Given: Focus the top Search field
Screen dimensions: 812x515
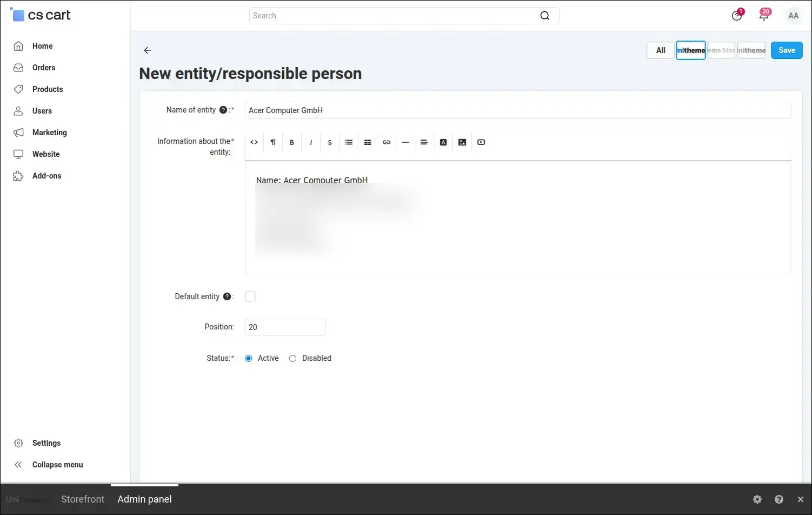Looking at the screenshot, I should click(404, 16).
